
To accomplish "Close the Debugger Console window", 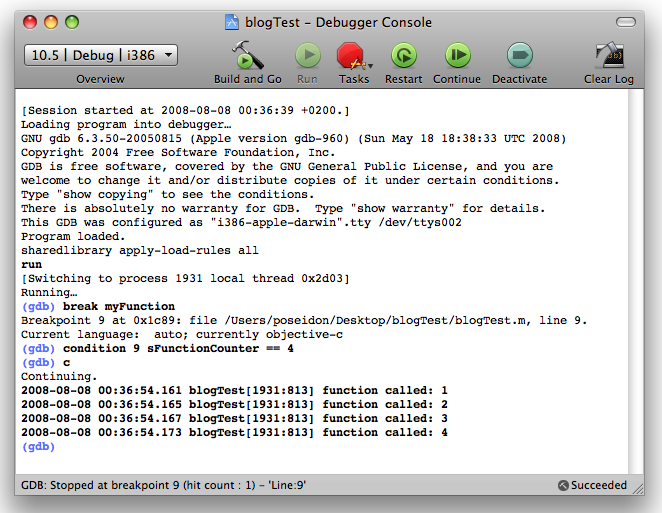I will tap(29, 21).
